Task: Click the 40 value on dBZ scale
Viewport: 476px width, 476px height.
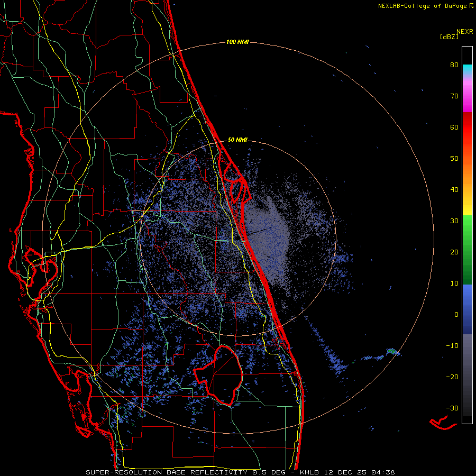Action: point(454,190)
